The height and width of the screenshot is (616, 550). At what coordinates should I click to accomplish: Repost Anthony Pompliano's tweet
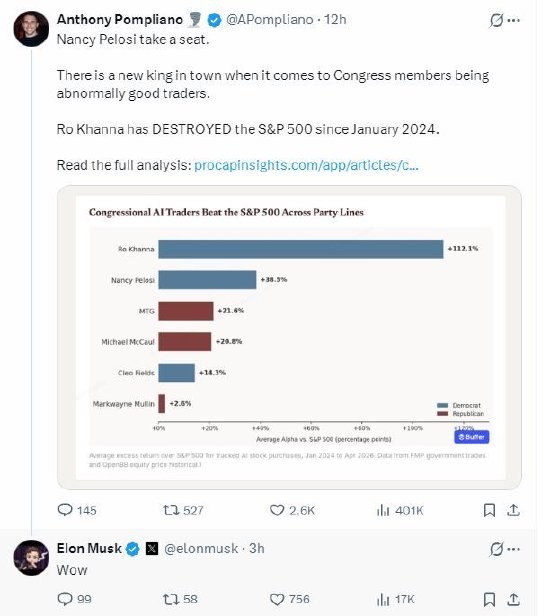click(x=183, y=510)
